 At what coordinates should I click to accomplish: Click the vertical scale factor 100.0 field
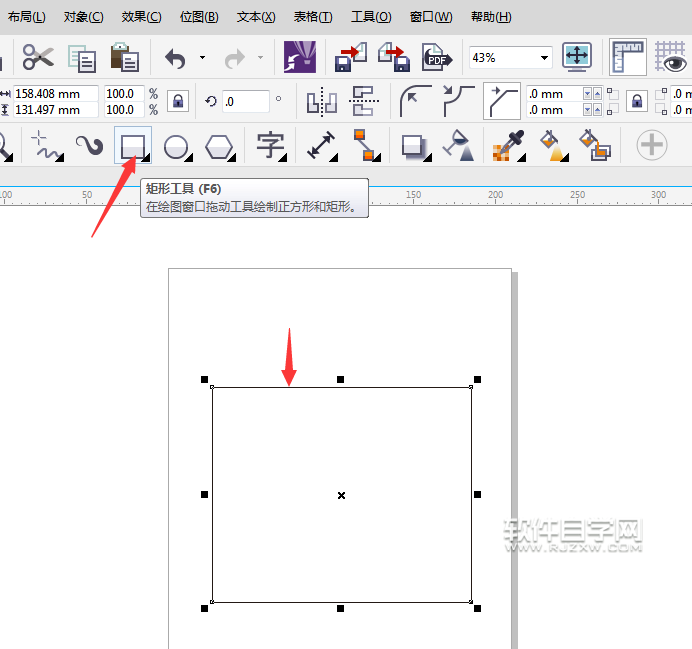pos(124,110)
